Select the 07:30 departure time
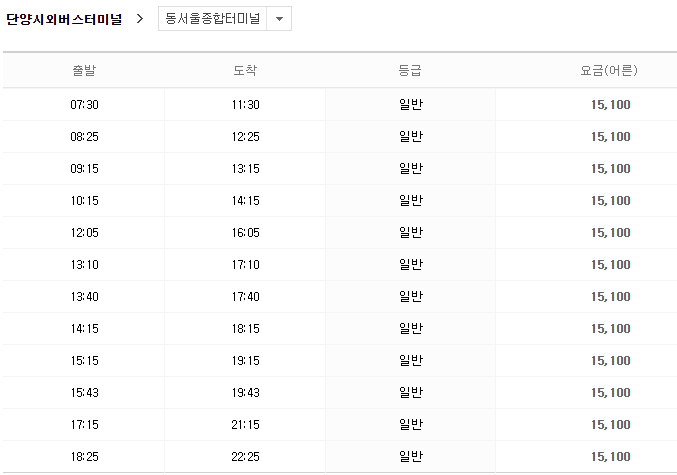 coord(84,105)
